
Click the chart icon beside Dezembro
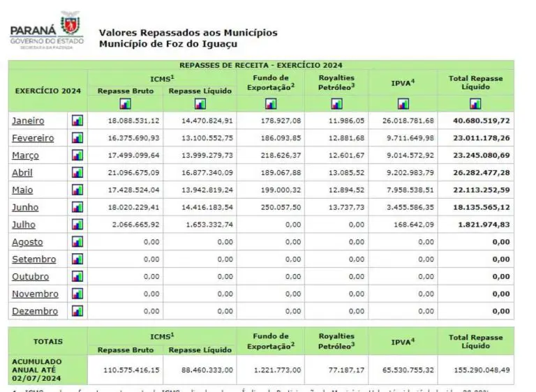tap(77, 311)
